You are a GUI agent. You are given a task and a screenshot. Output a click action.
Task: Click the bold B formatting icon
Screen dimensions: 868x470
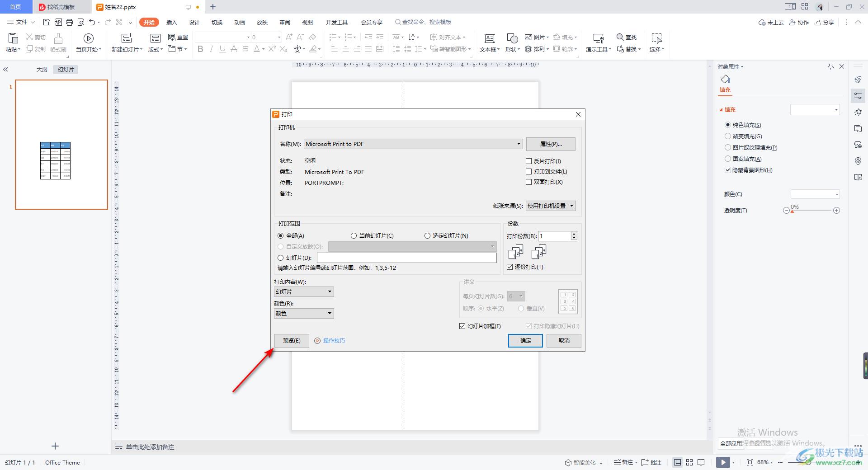(200, 49)
